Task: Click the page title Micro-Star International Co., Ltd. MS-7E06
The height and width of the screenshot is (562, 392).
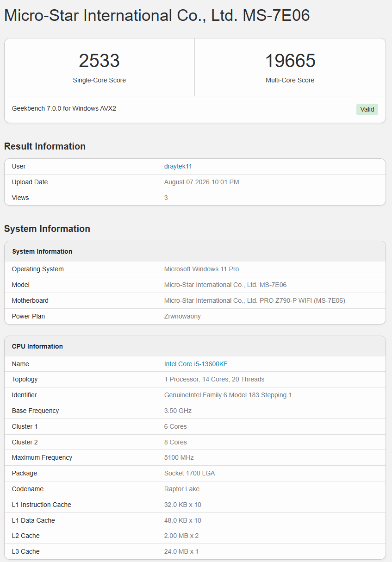Action: pyautogui.click(x=157, y=15)
